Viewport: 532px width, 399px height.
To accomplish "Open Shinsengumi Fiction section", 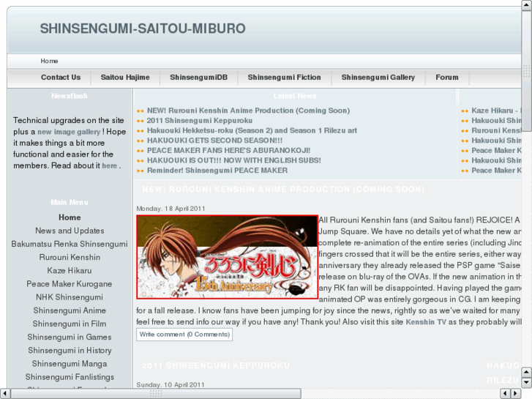I will coord(285,78).
